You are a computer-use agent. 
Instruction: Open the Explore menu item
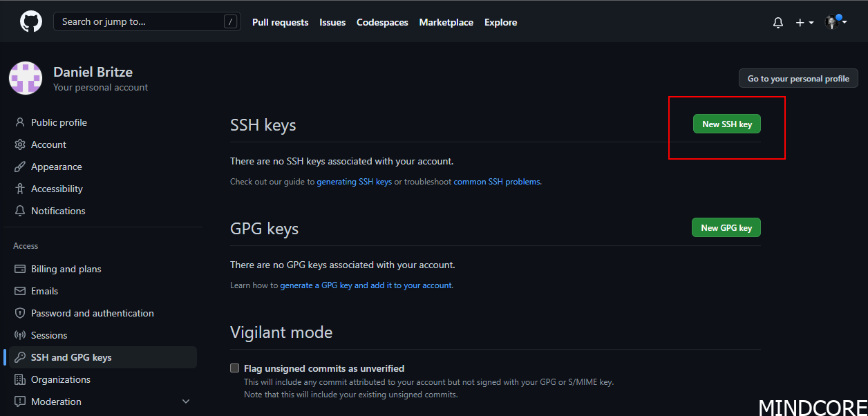(x=500, y=22)
